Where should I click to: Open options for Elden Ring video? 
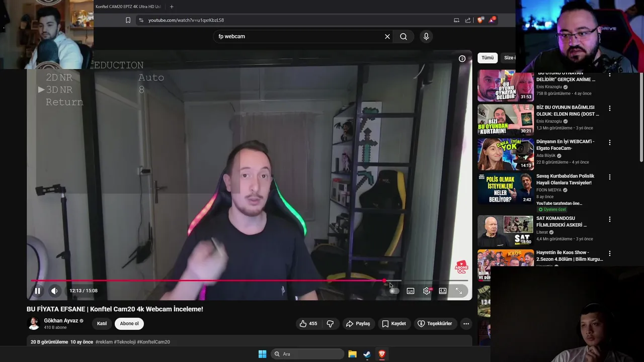610,108
